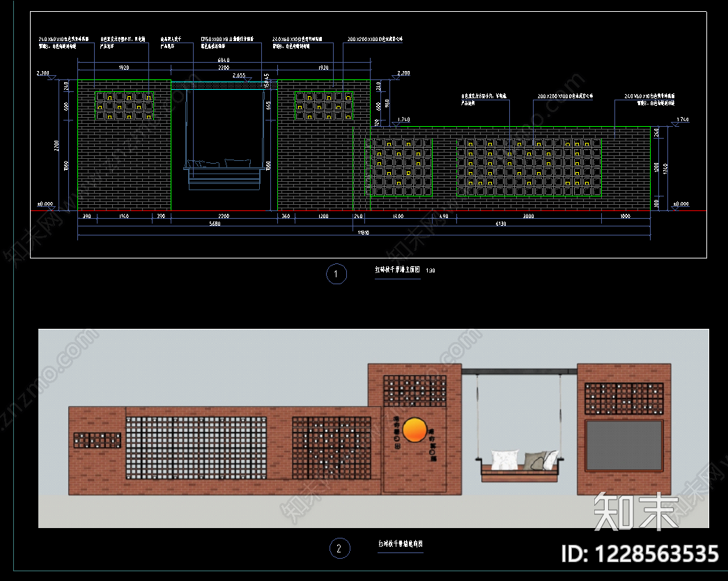This screenshot has width=728, height=581.
Task: Select the swing seat in the elevation drawing
Action: pyautogui.click(x=224, y=174)
